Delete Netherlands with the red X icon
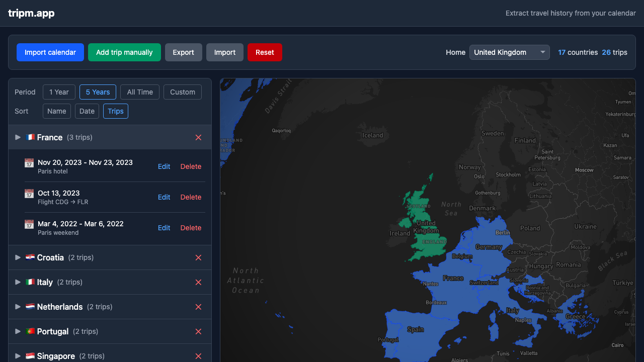 tap(198, 307)
